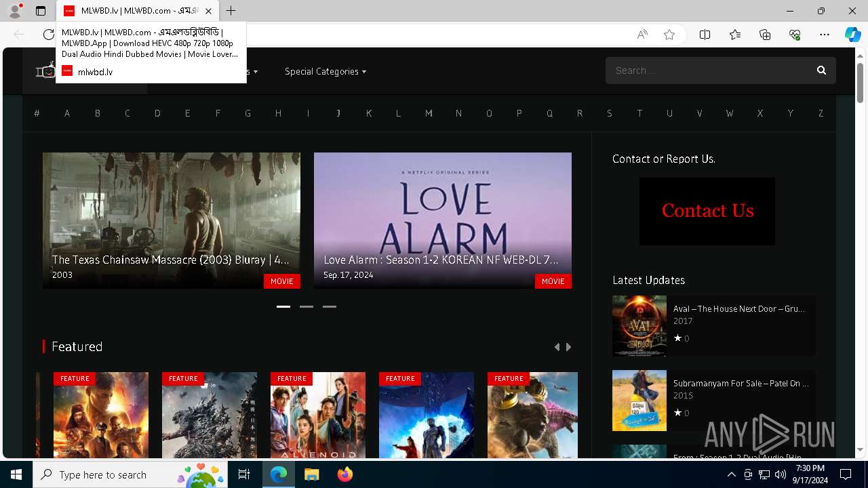868x488 pixels.
Task: Open the Windows Start menu
Action: pos(16,474)
